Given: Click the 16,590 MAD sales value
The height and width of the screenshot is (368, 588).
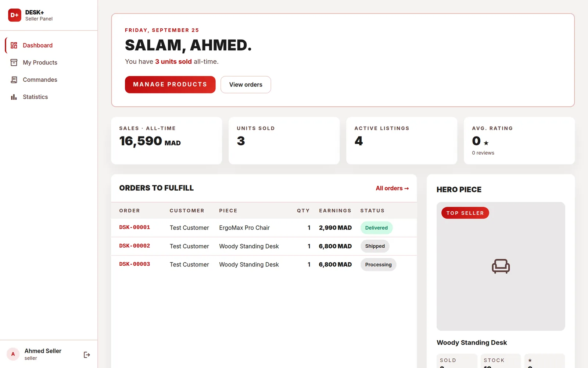Looking at the screenshot, I should (150, 141).
